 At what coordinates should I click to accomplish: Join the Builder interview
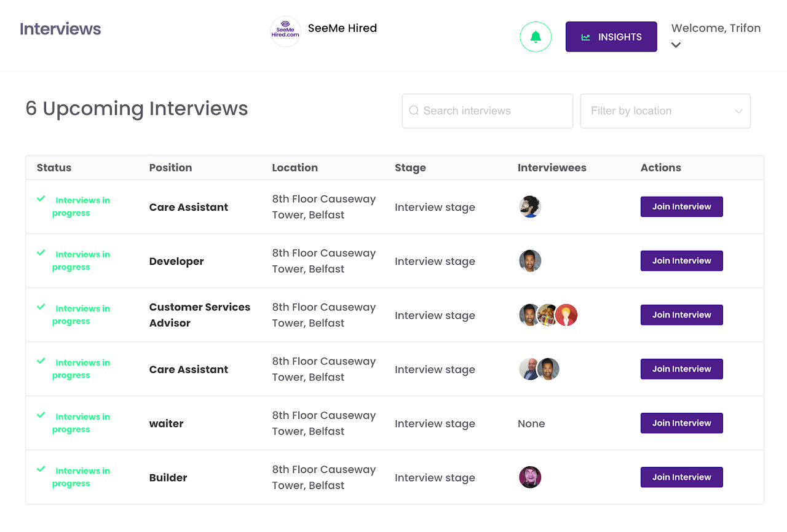[x=682, y=477]
